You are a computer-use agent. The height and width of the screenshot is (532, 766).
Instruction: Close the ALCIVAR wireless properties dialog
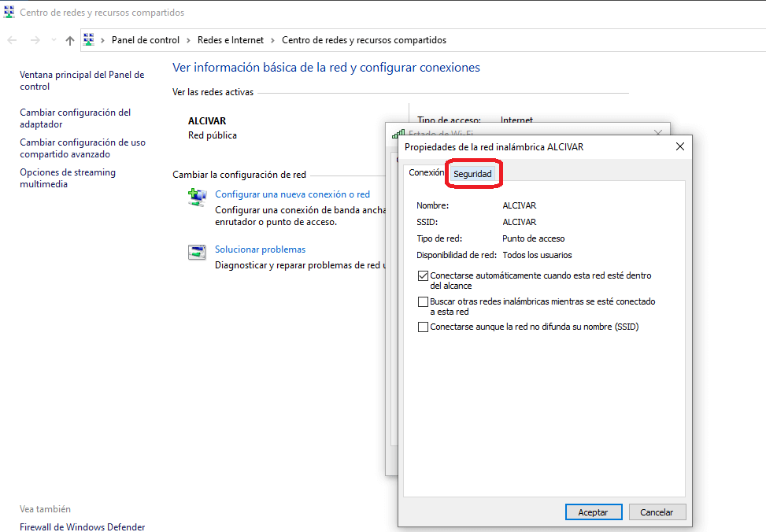pyautogui.click(x=680, y=146)
